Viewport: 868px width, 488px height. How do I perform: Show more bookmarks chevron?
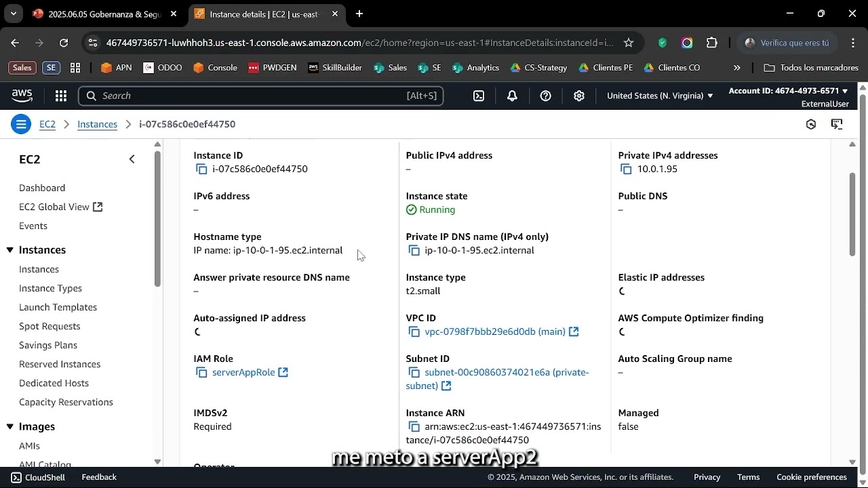tap(737, 68)
